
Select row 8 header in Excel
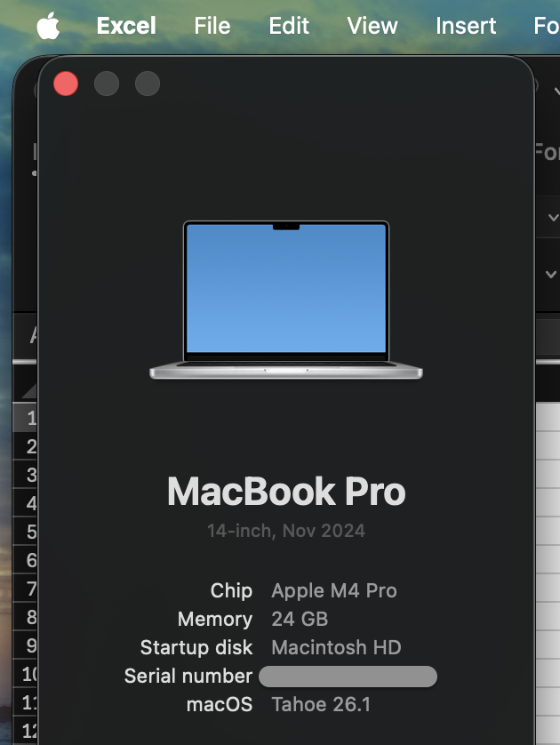tap(25, 617)
